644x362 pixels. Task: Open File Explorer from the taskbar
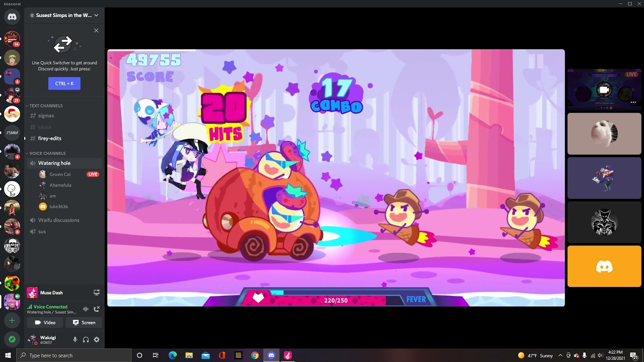[x=189, y=355]
